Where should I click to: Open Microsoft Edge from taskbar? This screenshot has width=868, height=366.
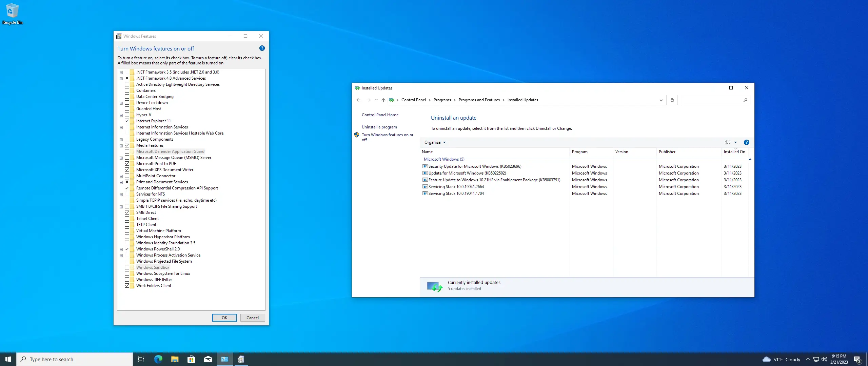(x=158, y=359)
